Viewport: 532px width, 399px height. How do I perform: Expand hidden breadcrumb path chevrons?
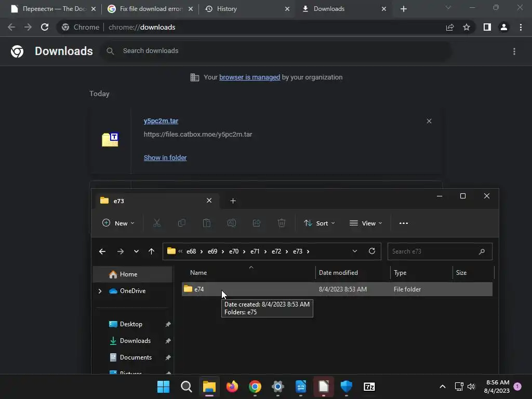click(180, 251)
